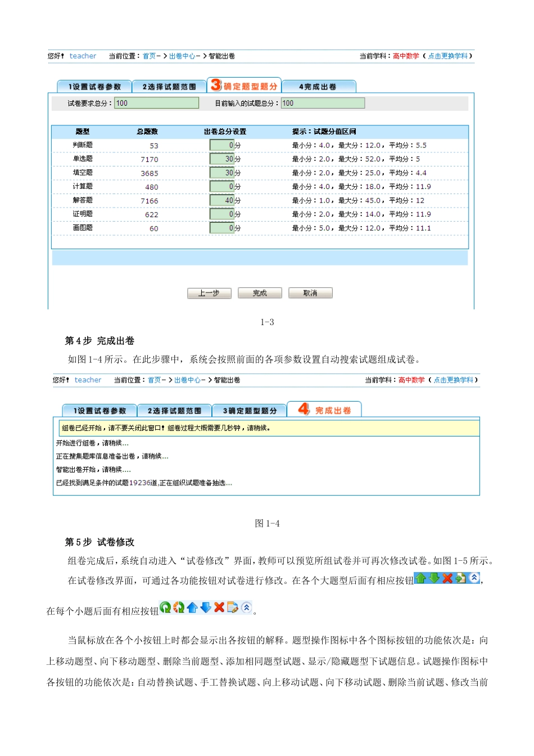
Task: Follow the 出卷中心 link in the upper breadcrumb
Action: (182, 56)
